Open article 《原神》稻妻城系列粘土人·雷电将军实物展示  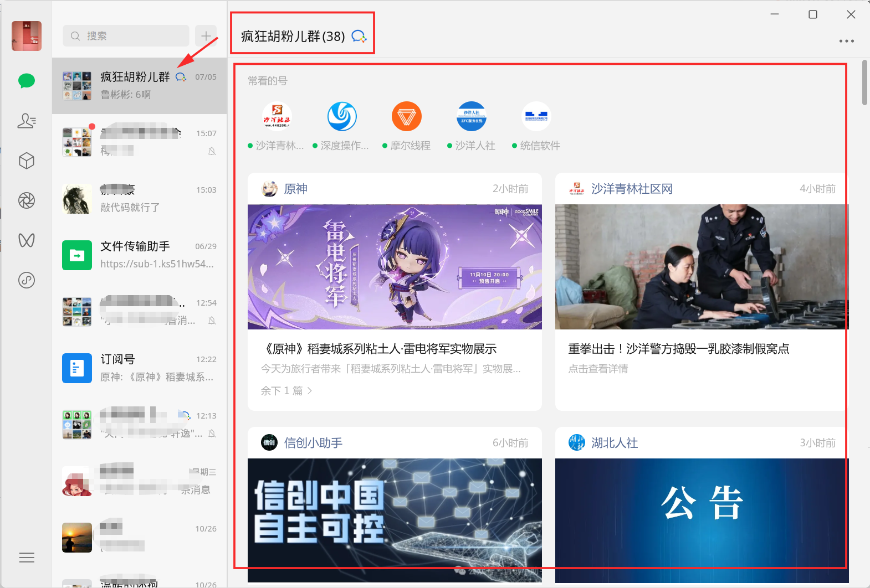tap(379, 349)
